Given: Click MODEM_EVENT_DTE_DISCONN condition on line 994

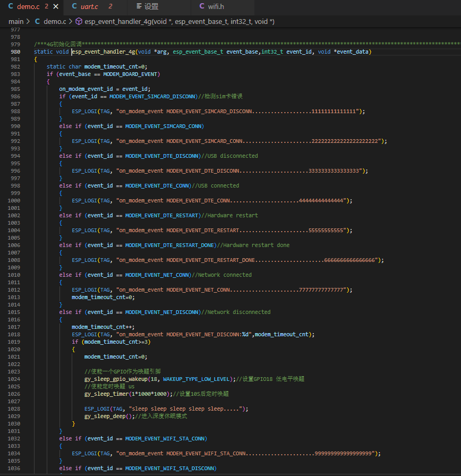Looking at the screenshot, I should pyautogui.click(x=161, y=156).
